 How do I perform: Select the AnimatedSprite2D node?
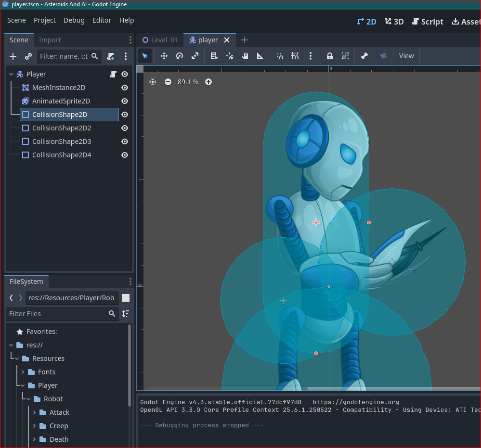click(x=61, y=101)
